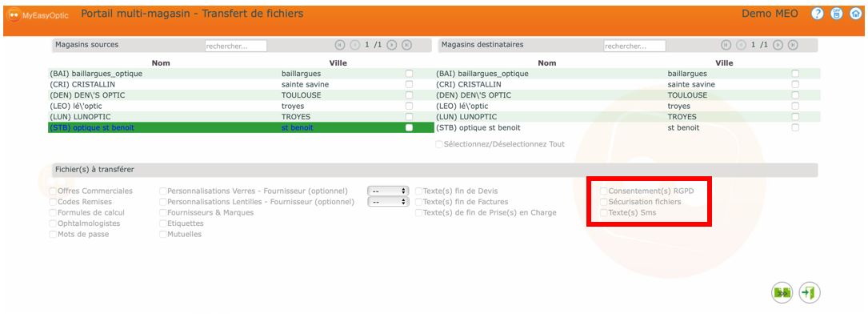Check destination store lé'optic checkbox

(795, 106)
